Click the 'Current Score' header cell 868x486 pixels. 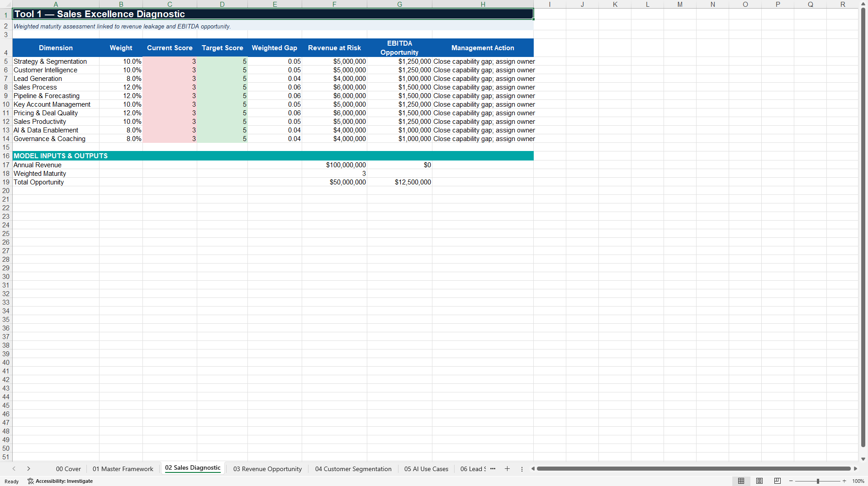coord(170,48)
